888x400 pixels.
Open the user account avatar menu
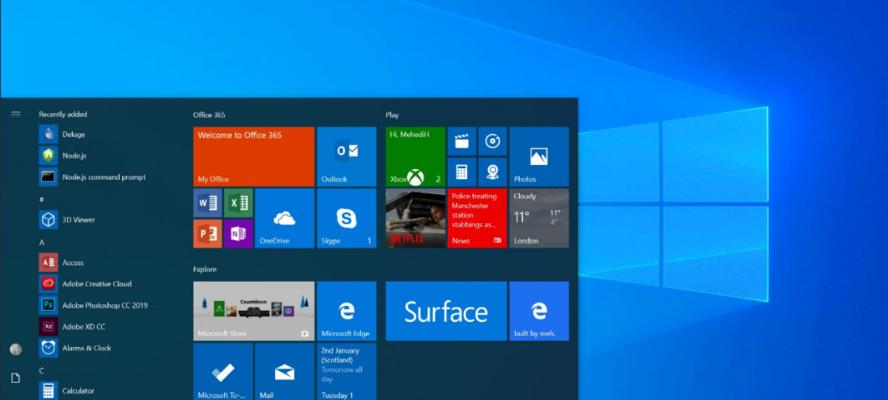(16, 350)
